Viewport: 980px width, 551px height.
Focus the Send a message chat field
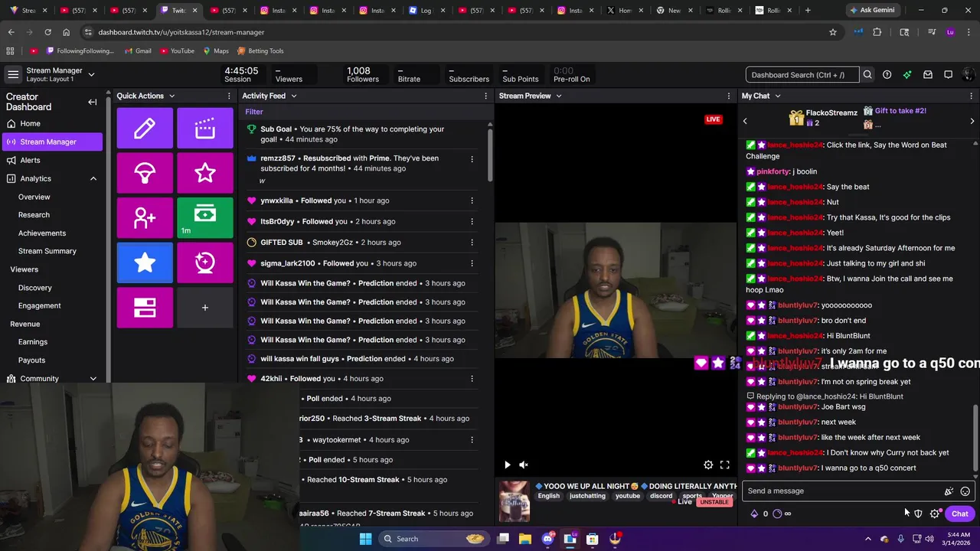coord(842,491)
